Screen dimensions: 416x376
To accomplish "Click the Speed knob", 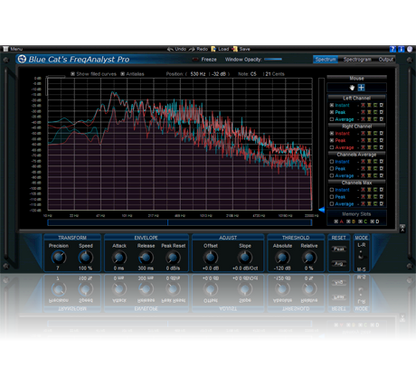I will (85, 257).
